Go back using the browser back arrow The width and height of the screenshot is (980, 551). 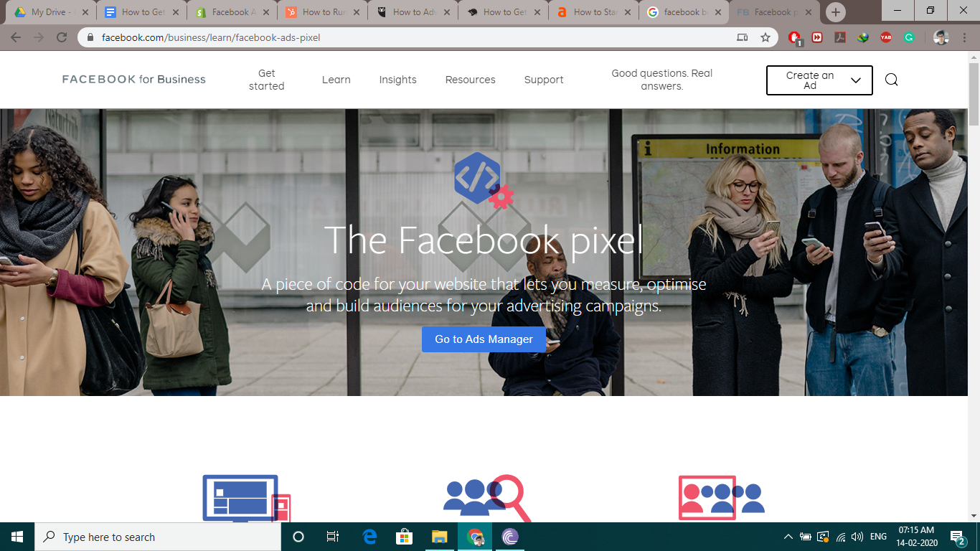[x=16, y=37]
